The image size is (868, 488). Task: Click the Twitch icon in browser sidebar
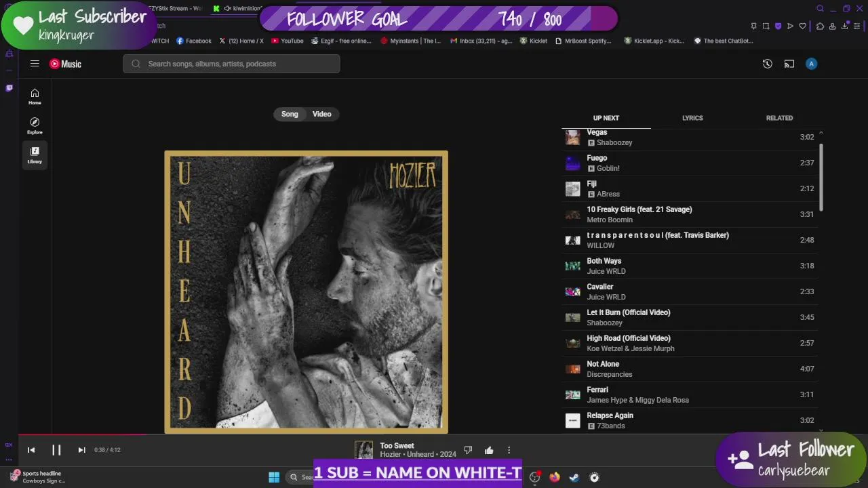point(9,87)
